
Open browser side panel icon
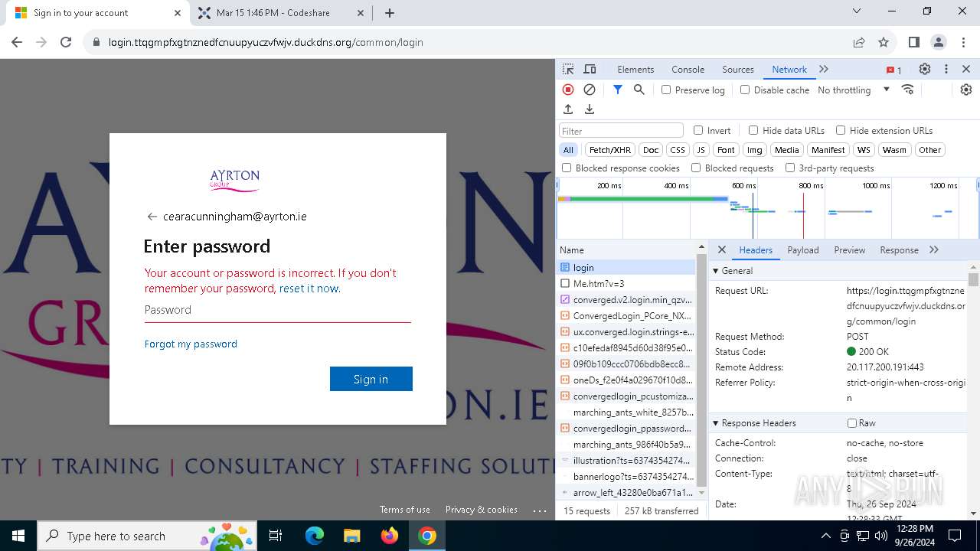(914, 42)
